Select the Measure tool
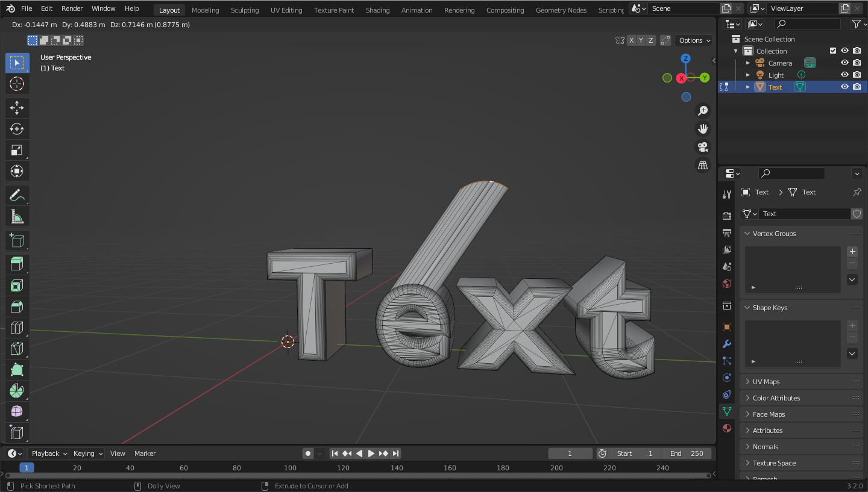 (x=17, y=216)
